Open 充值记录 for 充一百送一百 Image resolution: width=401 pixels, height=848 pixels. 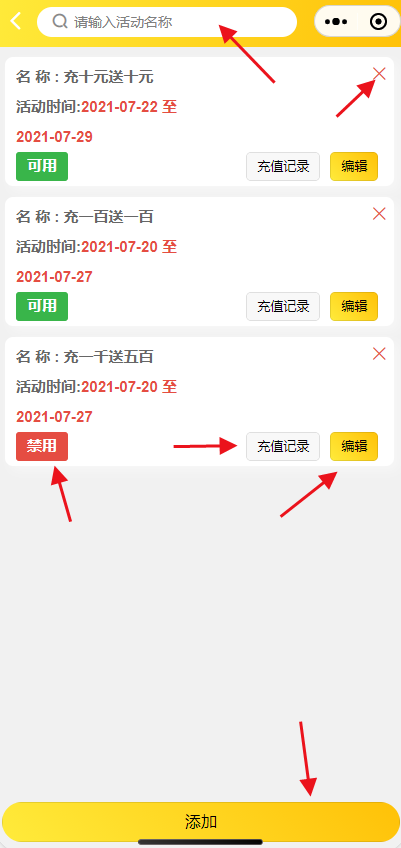point(283,307)
